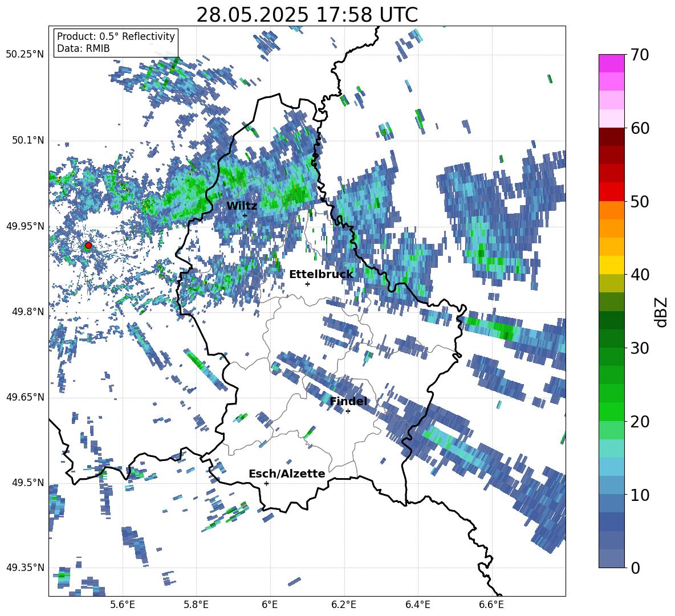Click the 49.8°N latitude label

pyautogui.click(x=29, y=312)
